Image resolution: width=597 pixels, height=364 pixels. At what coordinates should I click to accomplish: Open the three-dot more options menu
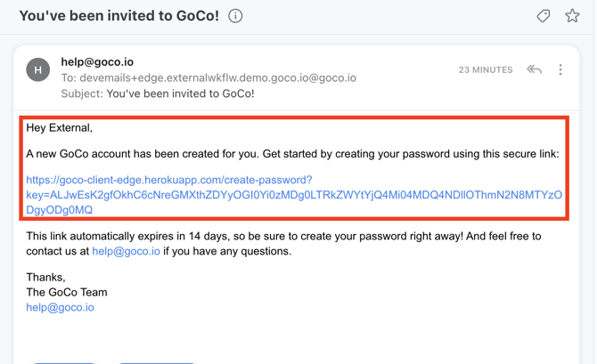point(560,69)
